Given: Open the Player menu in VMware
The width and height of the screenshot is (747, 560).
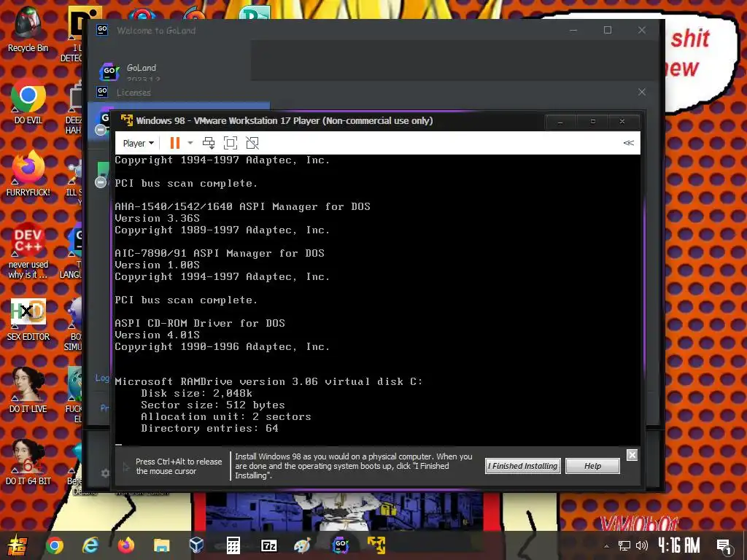Looking at the screenshot, I should pos(138,143).
